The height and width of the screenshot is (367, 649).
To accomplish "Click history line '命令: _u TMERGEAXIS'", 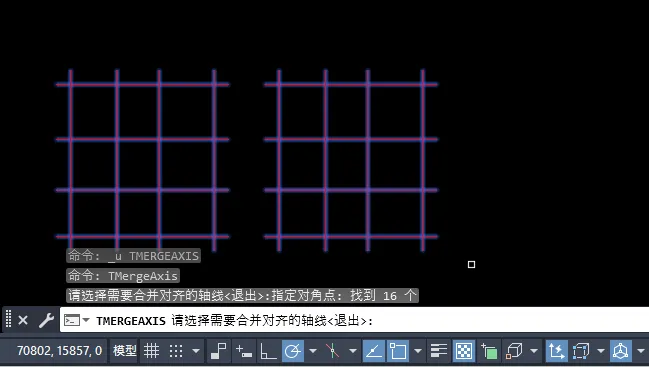I will click(133, 256).
